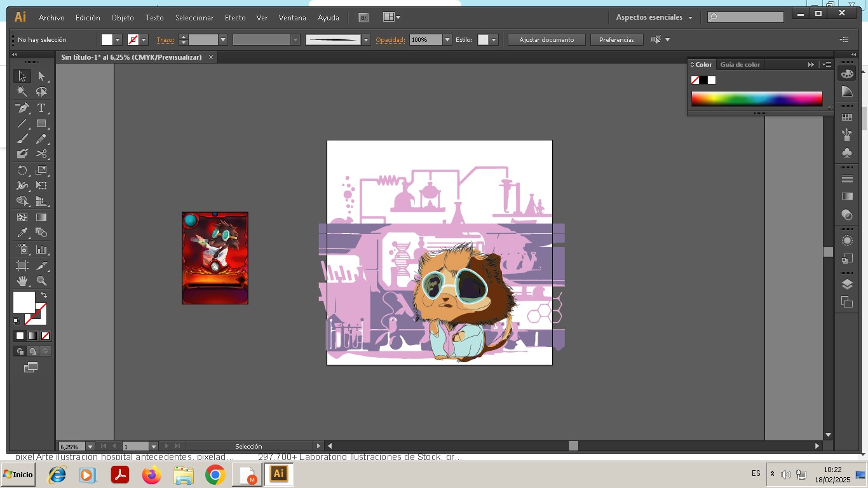868x488 pixels.
Task: Set paint mode to Color
Action: point(20,335)
